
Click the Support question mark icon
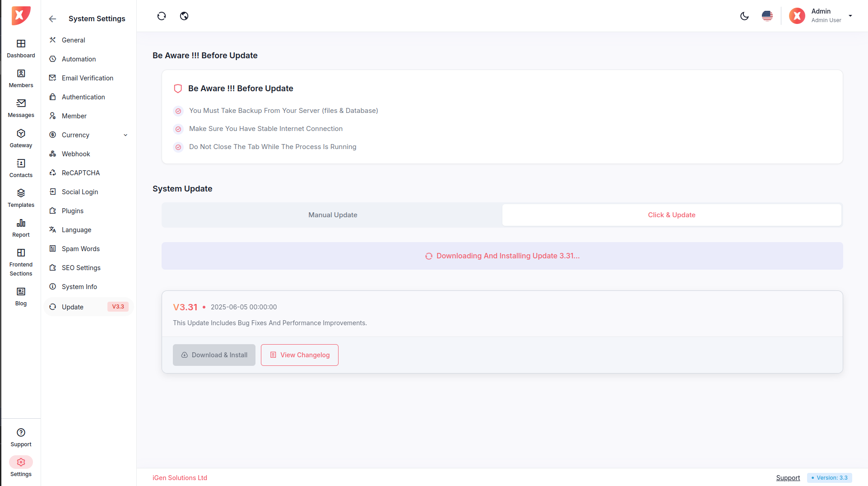click(21, 433)
